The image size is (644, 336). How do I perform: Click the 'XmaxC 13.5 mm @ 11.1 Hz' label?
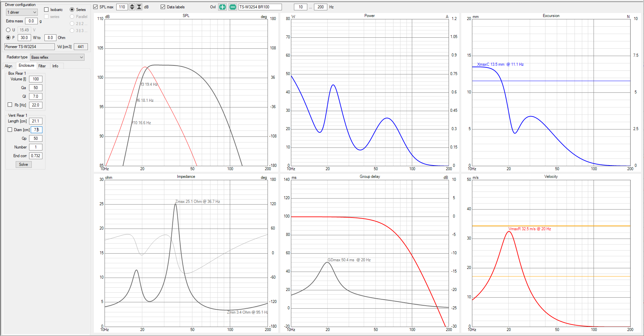click(x=500, y=64)
